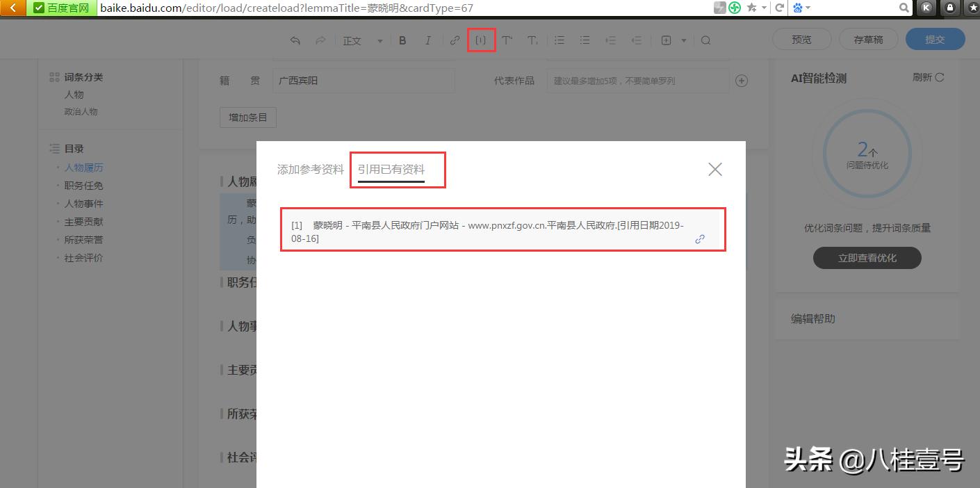Apply Italic formatting

pyautogui.click(x=428, y=40)
